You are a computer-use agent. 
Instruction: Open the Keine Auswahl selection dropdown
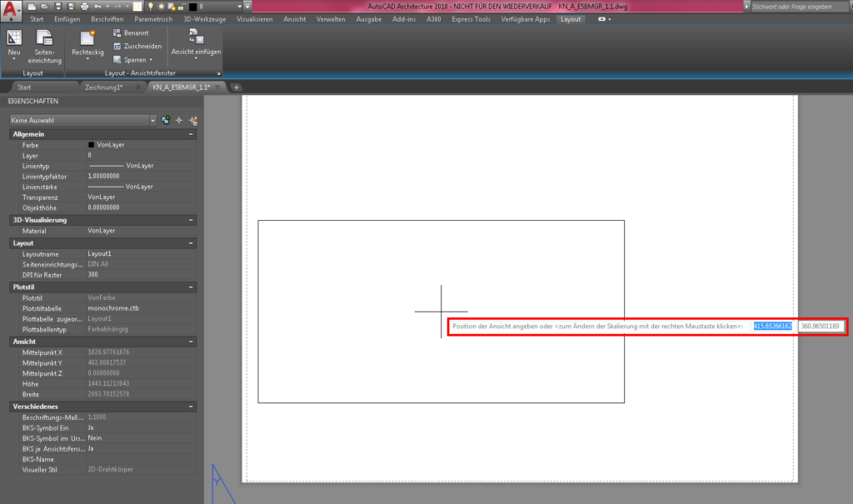tap(82, 120)
